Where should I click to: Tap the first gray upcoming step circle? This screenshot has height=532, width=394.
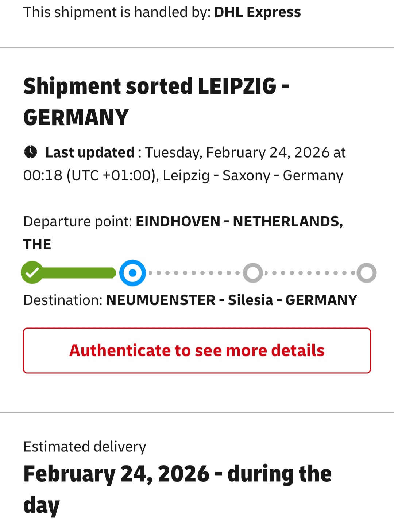(253, 273)
